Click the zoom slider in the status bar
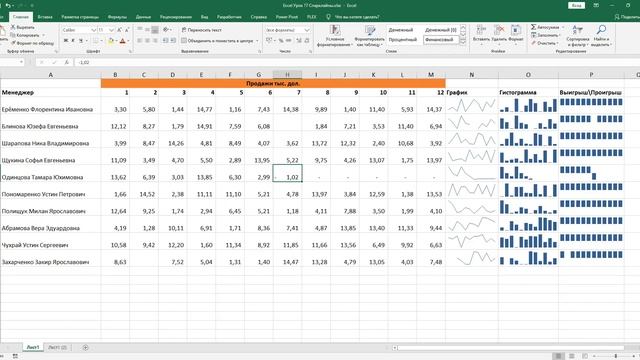The image size is (640, 360). 616,356
